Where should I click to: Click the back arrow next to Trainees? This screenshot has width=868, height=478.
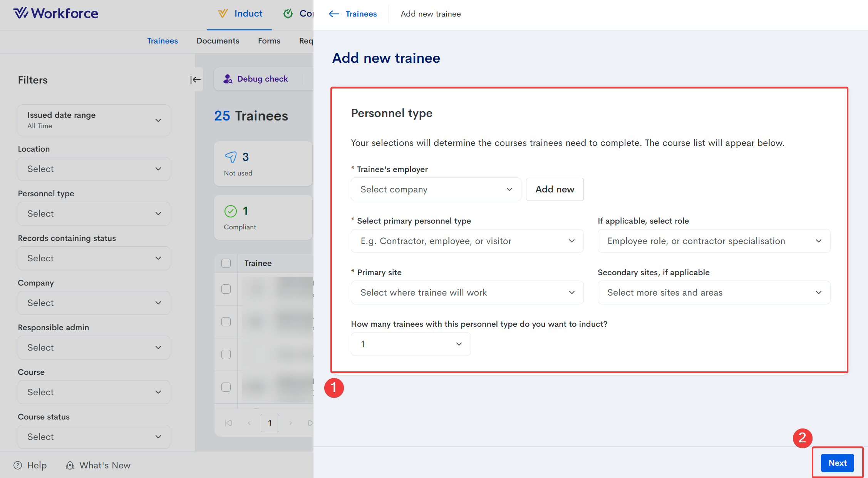[334, 14]
